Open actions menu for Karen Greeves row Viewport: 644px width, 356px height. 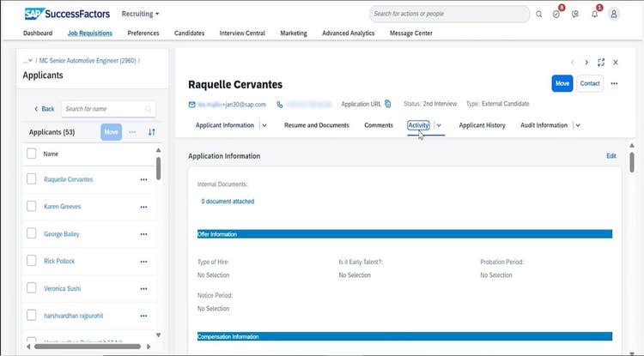pos(143,207)
